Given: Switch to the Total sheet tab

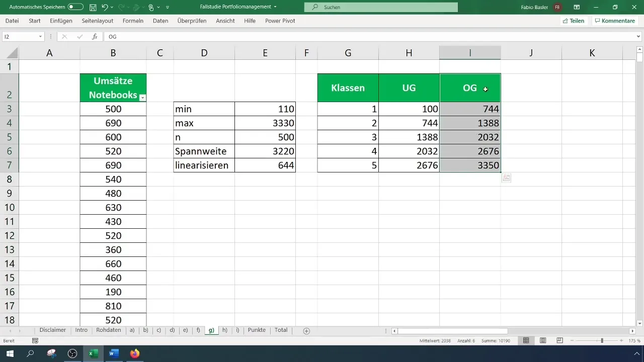Looking at the screenshot, I should (281, 330).
